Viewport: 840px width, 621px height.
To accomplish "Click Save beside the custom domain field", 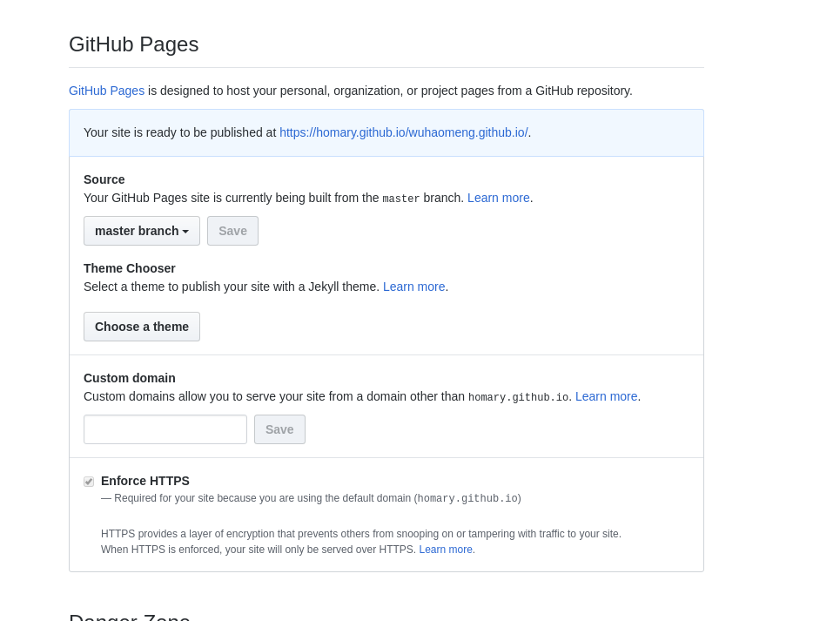I will click(x=279, y=429).
